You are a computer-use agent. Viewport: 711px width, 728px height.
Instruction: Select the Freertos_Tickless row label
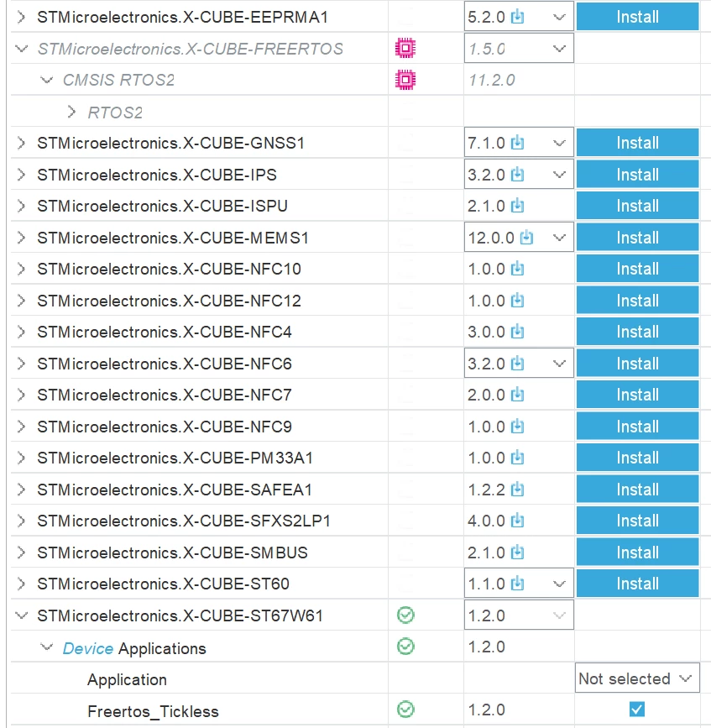click(153, 711)
